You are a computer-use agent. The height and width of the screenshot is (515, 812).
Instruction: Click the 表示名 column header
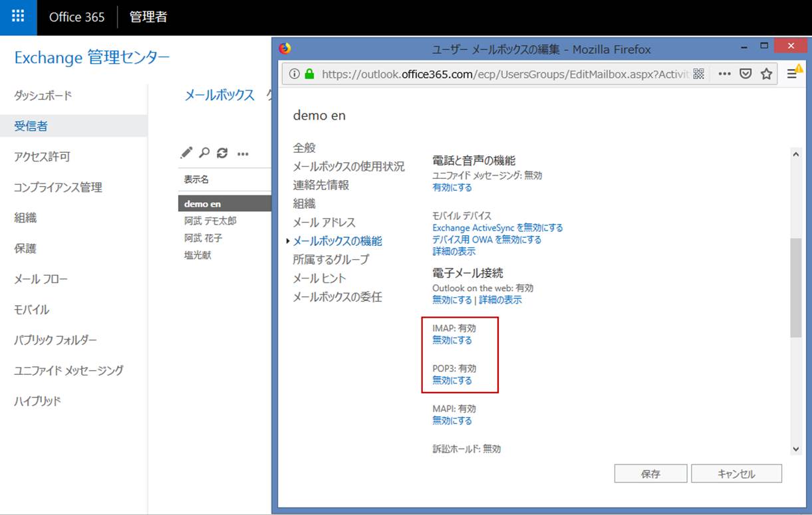196,179
